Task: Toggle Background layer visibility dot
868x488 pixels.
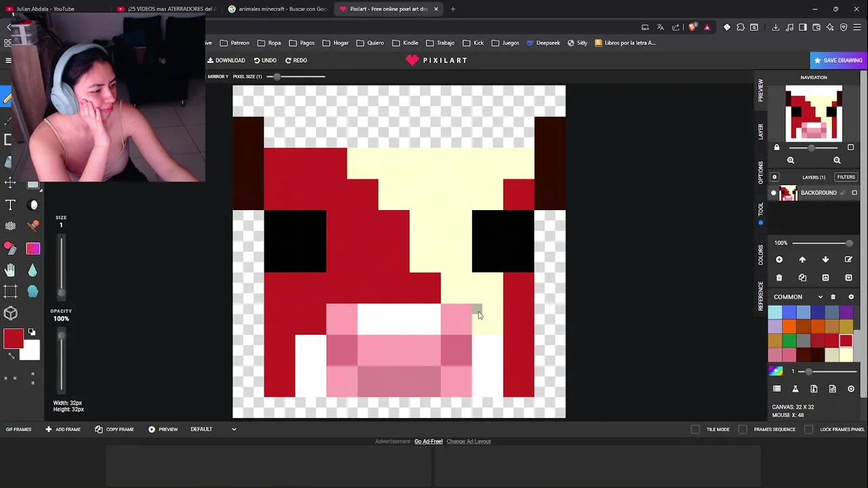Action: [774, 193]
